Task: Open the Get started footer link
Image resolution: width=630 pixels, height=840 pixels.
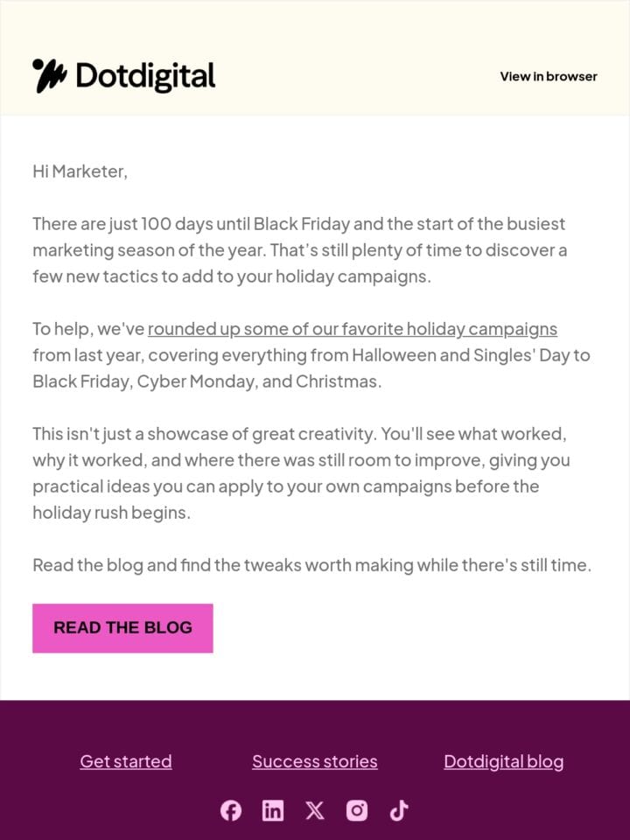Action: point(126,761)
